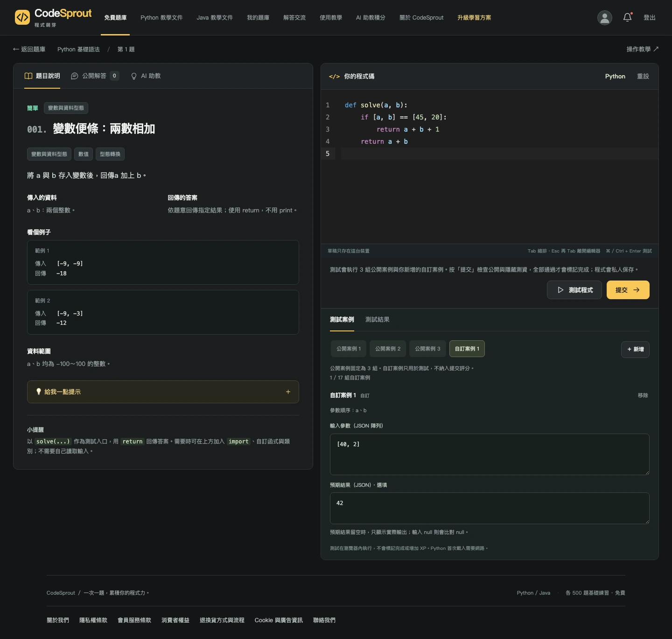The height and width of the screenshot is (639, 672).
Task: Click the 返回題庫 back arrow link
Action: (29, 49)
